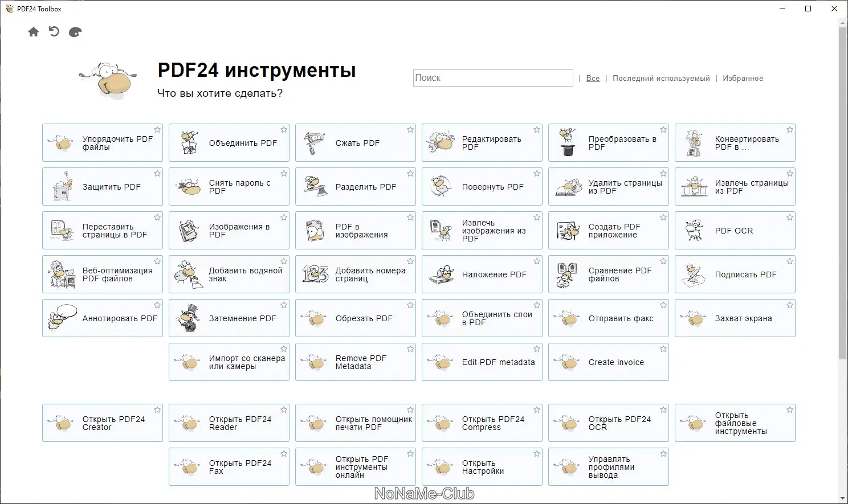
Task: Click the scrollbar down arrow
Action: tap(842, 499)
